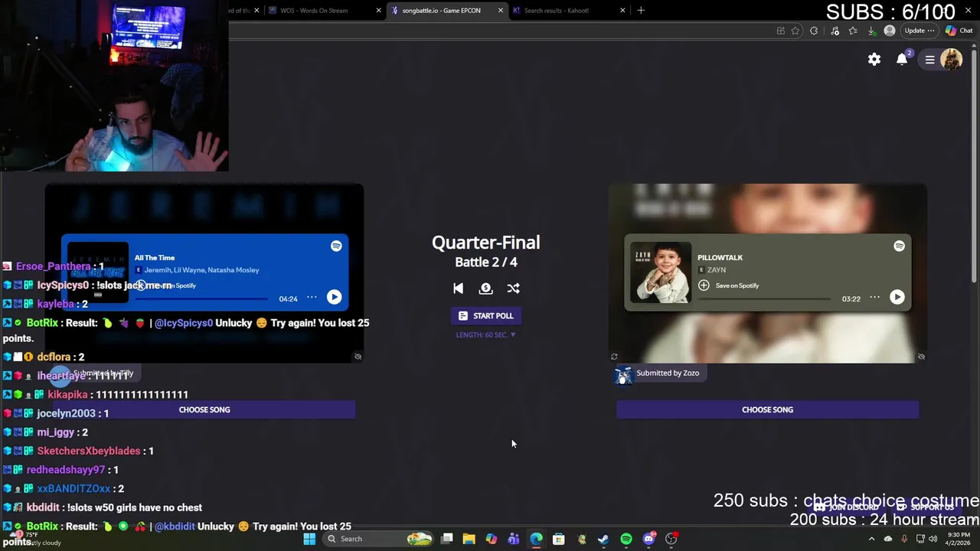Open the hamburger profile menu
The width and height of the screenshot is (980, 551).
pos(930,60)
